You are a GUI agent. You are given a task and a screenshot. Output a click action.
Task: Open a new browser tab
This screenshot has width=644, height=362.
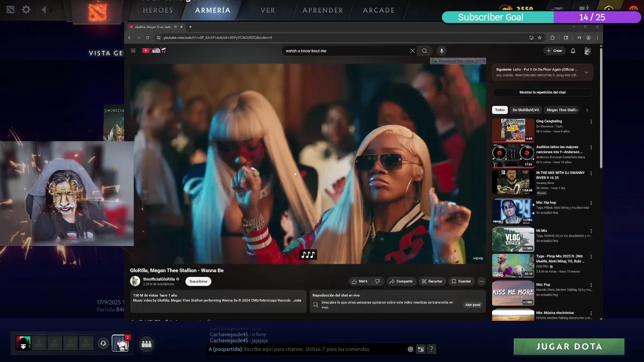[190, 27]
